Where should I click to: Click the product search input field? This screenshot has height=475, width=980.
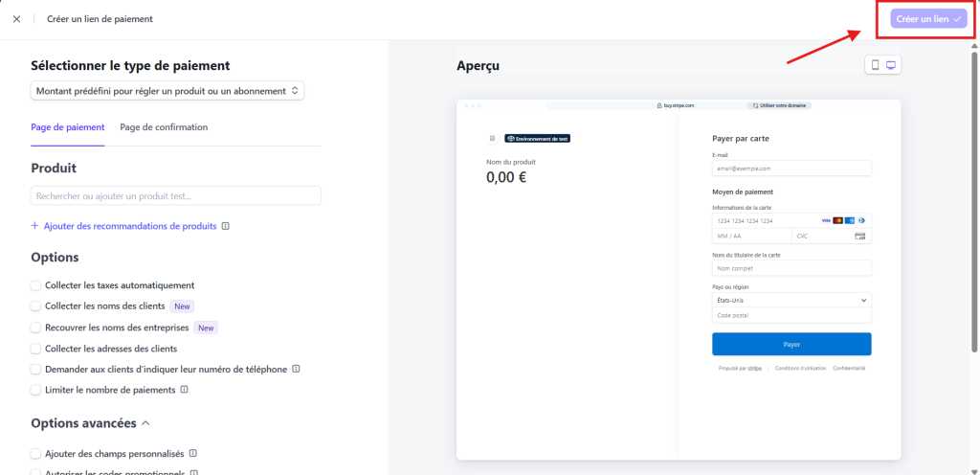(x=175, y=195)
